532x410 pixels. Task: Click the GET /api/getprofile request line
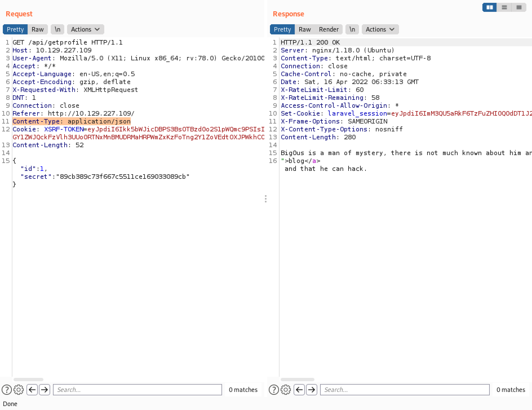click(x=68, y=42)
